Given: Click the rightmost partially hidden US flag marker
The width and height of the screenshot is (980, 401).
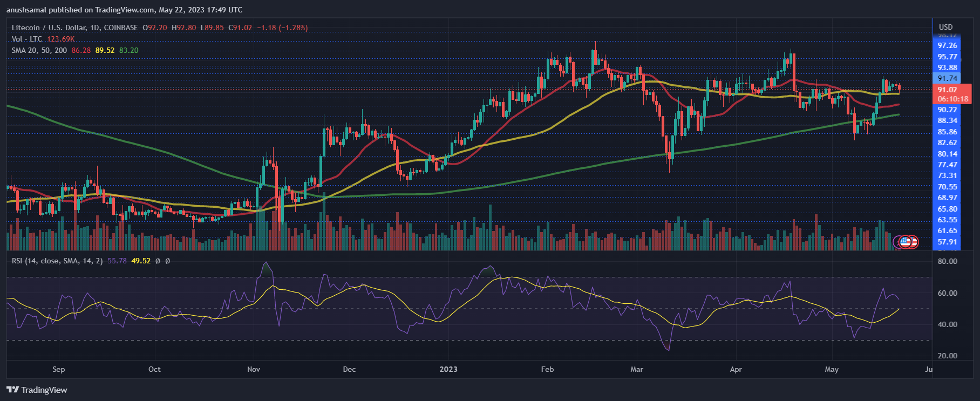Looking at the screenshot, I should [x=914, y=242].
